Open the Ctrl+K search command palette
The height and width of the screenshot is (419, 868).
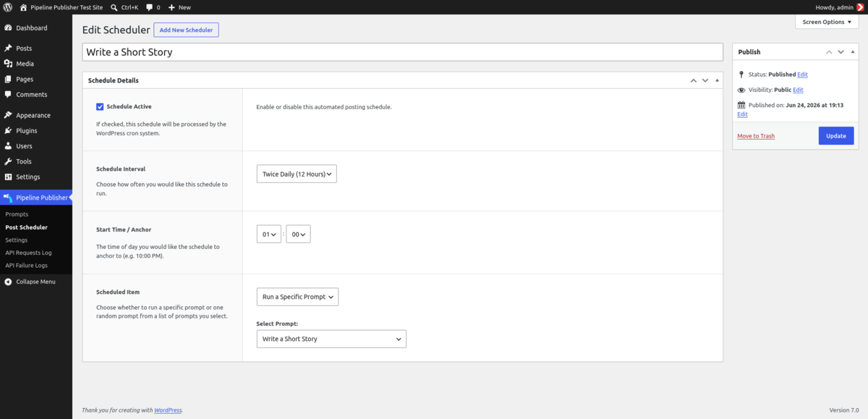pyautogui.click(x=125, y=7)
